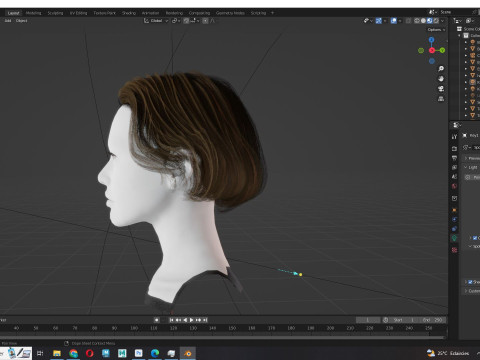
Task: Jump to the timeline end
Action: pos(205,320)
